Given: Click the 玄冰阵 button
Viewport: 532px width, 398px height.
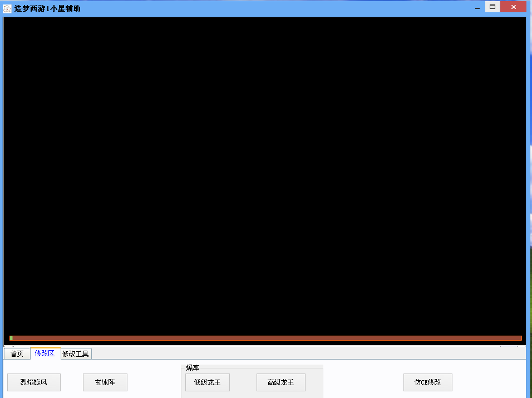Looking at the screenshot, I should tap(105, 382).
